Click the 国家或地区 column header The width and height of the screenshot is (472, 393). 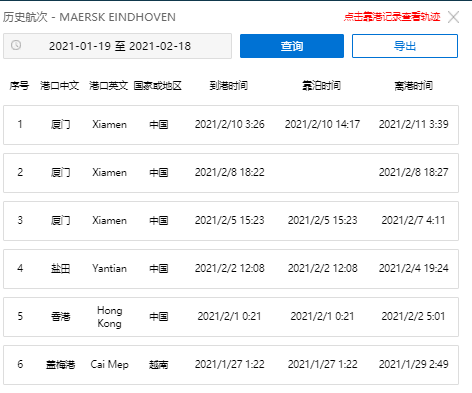click(x=158, y=86)
